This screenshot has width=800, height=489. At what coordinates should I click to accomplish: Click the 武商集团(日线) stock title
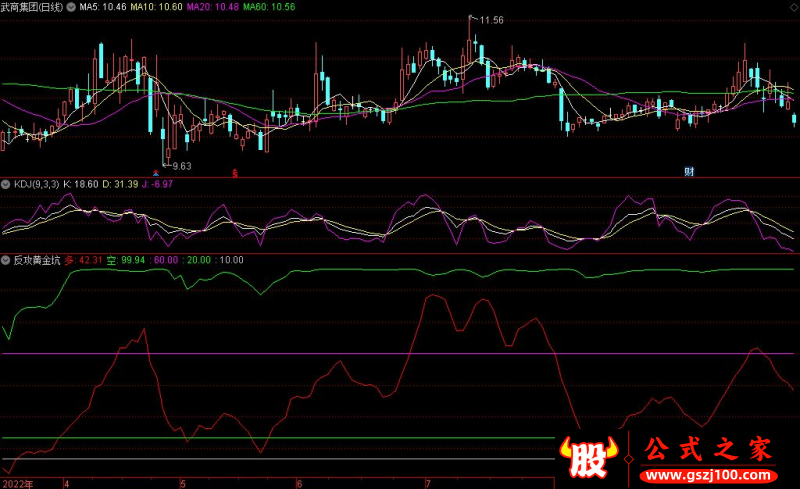[32, 7]
